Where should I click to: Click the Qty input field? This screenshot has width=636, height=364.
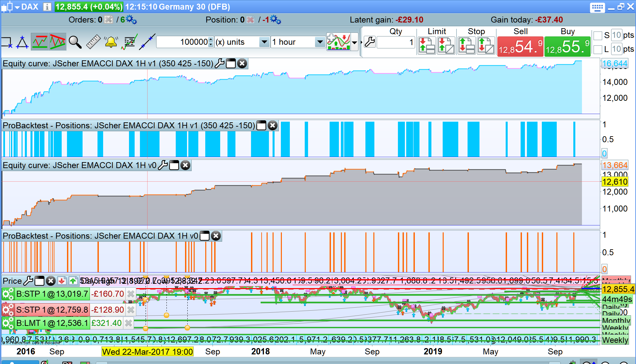pos(396,42)
